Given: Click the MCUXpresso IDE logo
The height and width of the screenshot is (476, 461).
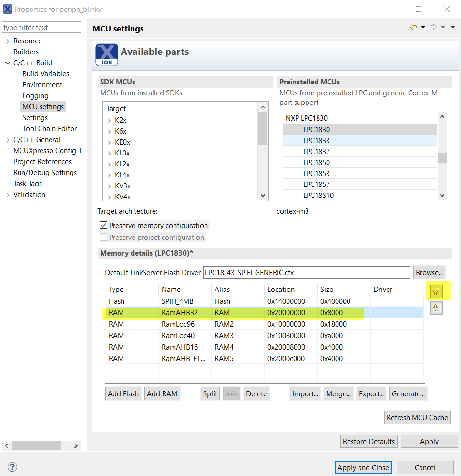Looking at the screenshot, I should [106, 55].
